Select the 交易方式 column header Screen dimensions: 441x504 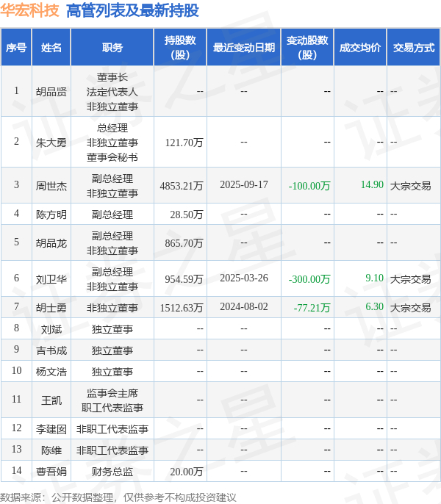point(414,48)
